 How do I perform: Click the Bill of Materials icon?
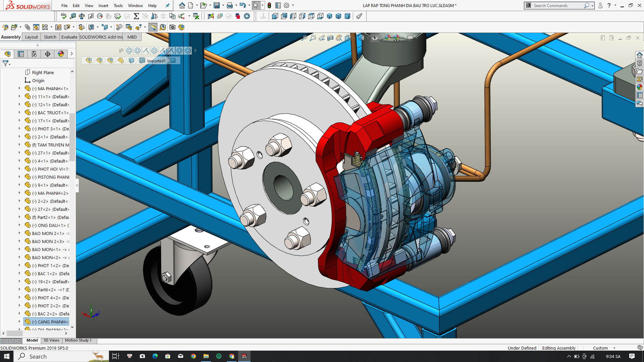click(x=129, y=27)
